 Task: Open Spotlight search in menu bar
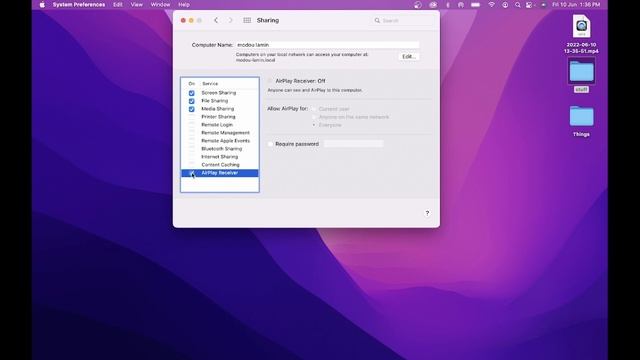tap(518, 5)
